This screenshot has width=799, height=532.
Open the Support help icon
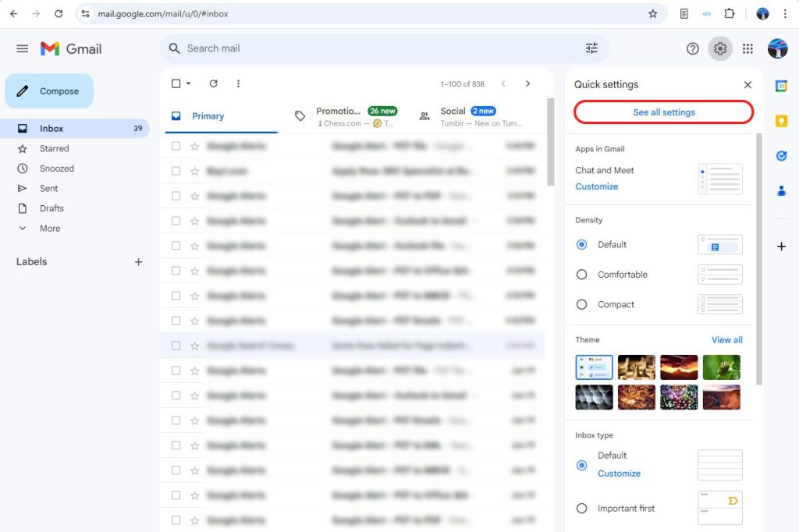click(693, 48)
